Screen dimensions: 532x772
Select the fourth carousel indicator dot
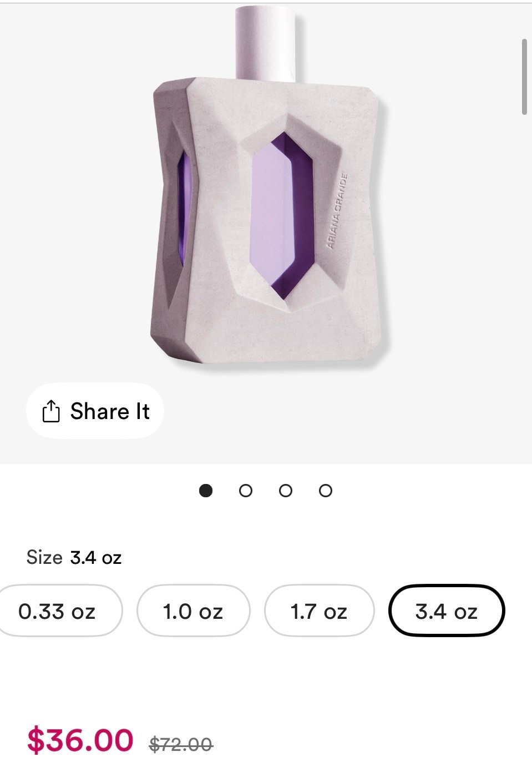tap(326, 491)
